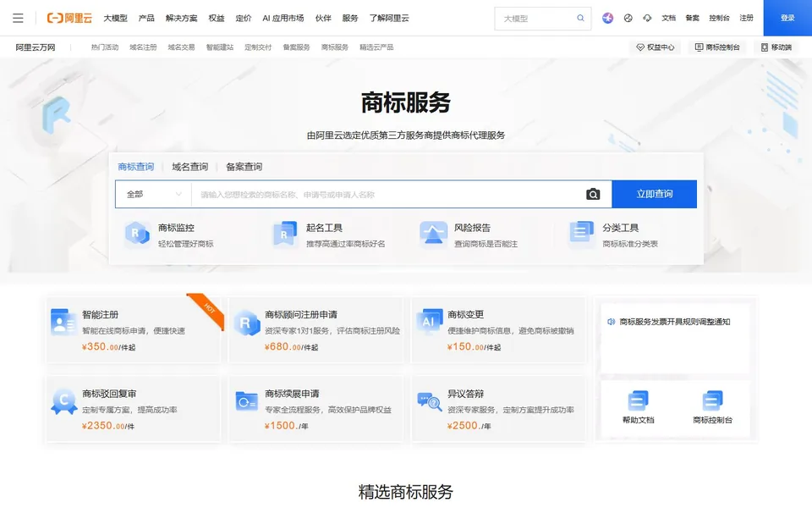Viewport: 812px width, 508px height.
Task: Click the camera image-search icon
Action: (593, 195)
